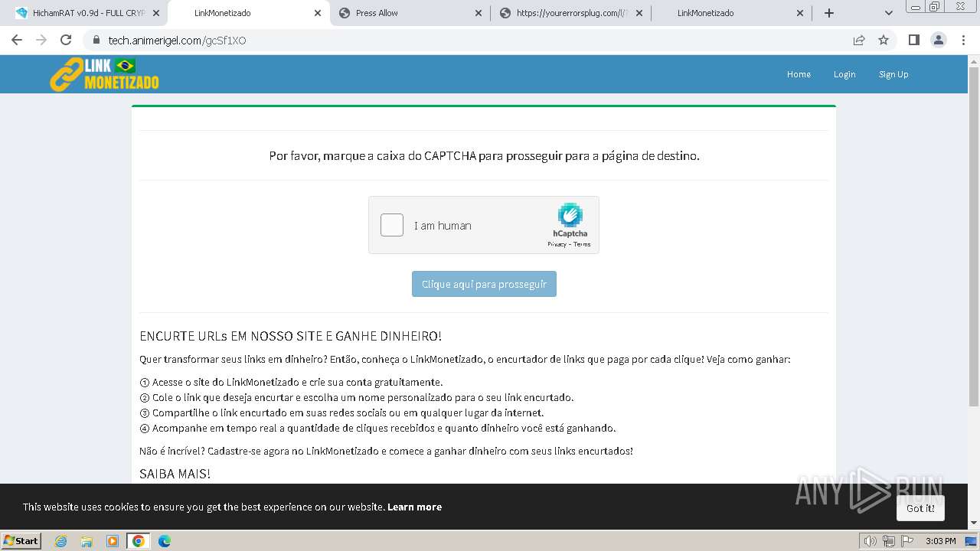Viewport: 980px width, 551px height.
Task: Open hCaptcha Terms link
Action: [582, 244]
